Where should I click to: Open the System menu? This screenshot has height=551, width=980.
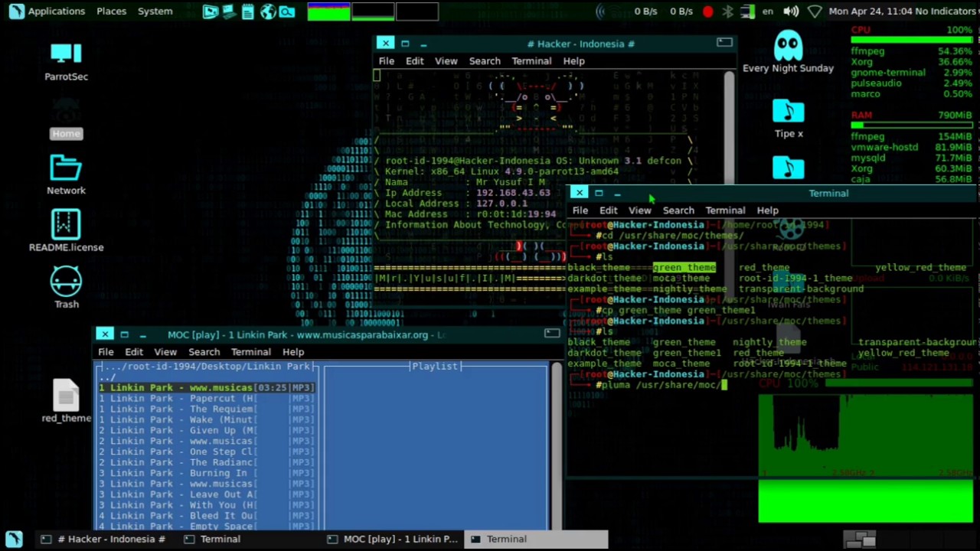(x=155, y=11)
